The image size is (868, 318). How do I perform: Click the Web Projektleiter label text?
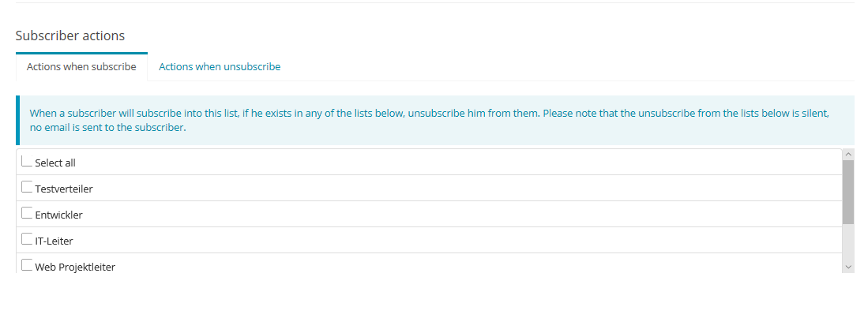[x=75, y=267]
